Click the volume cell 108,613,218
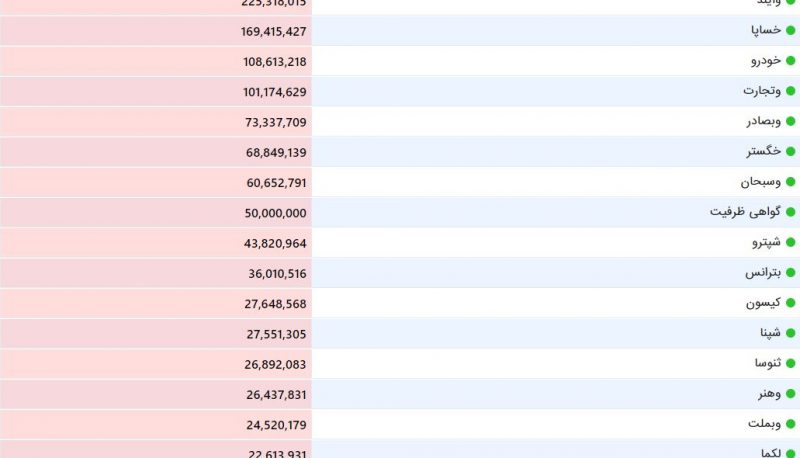The width and height of the screenshot is (800, 458). pos(274,62)
